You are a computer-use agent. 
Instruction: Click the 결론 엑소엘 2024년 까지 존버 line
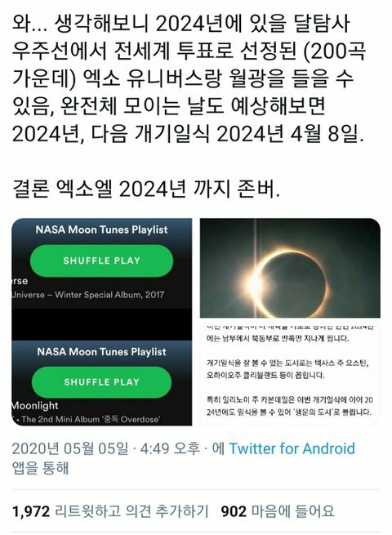pyautogui.click(x=146, y=188)
